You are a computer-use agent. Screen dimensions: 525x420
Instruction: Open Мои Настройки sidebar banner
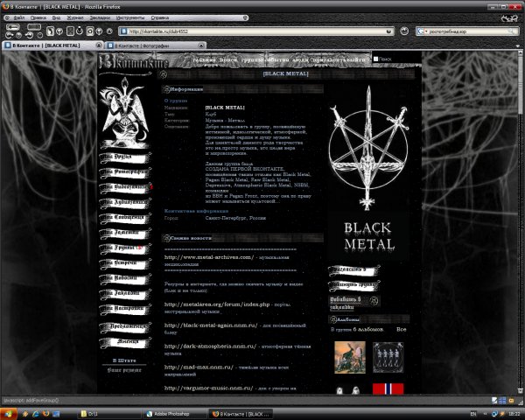124,309
